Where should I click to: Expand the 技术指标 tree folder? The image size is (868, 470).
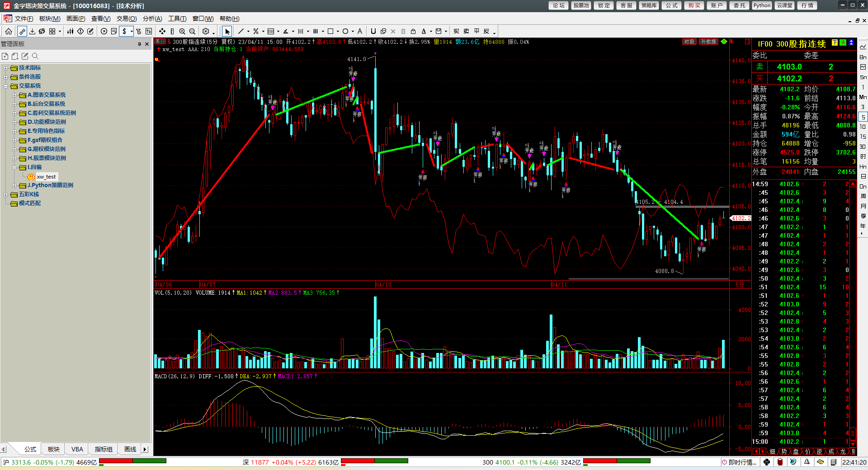click(6, 68)
